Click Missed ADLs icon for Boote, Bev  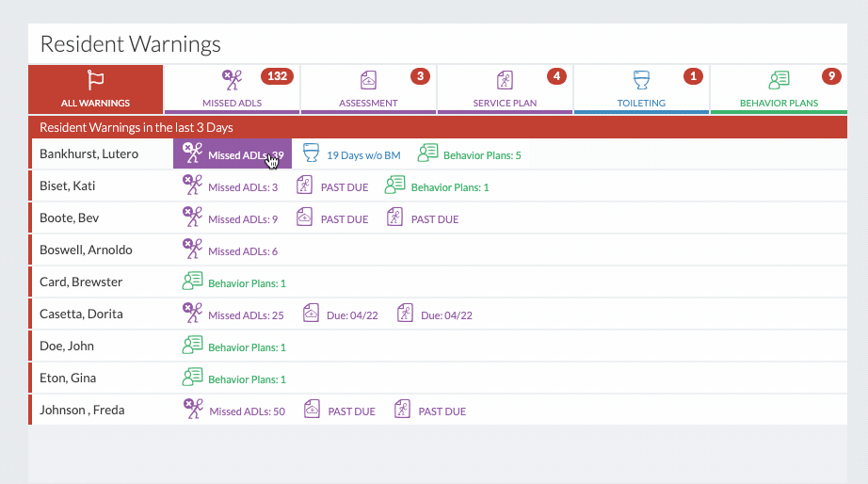tap(192, 218)
